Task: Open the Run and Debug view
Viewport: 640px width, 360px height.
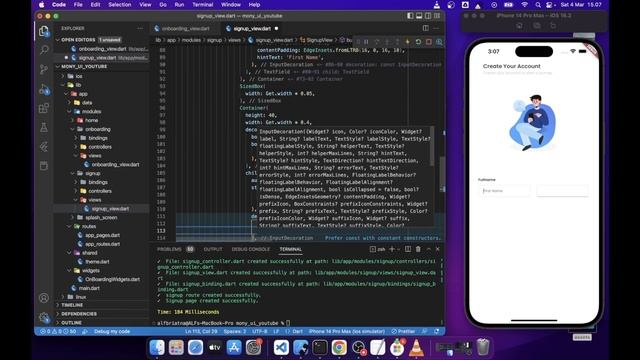Action: (x=44, y=89)
